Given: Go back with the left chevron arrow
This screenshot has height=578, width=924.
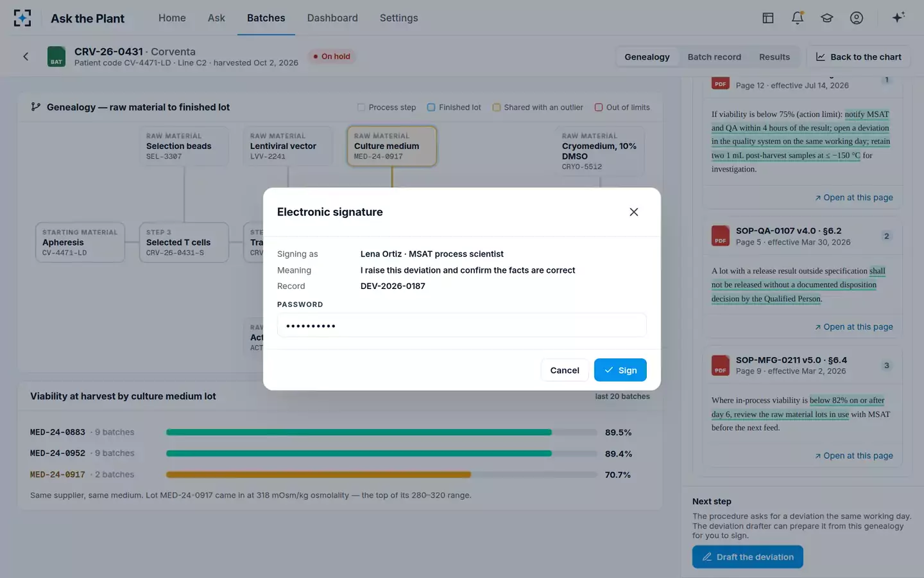Looking at the screenshot, I should tap(26, 57).
